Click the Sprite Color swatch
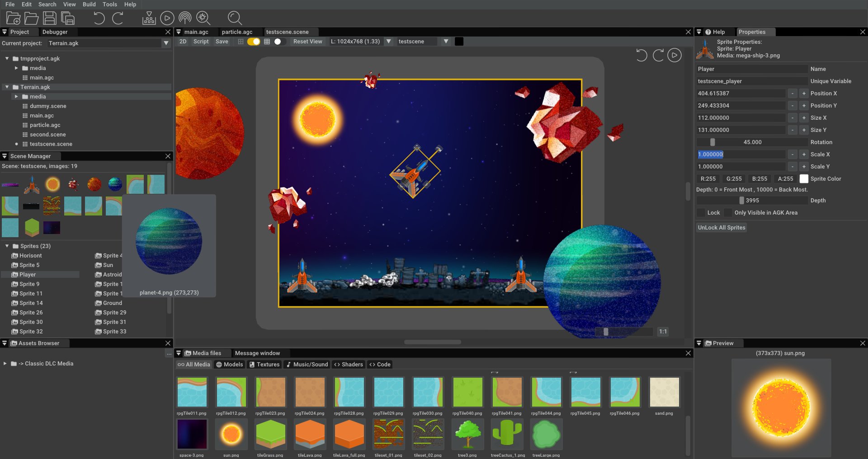Viewport: 868px width, 459px height. click(804, 178)
